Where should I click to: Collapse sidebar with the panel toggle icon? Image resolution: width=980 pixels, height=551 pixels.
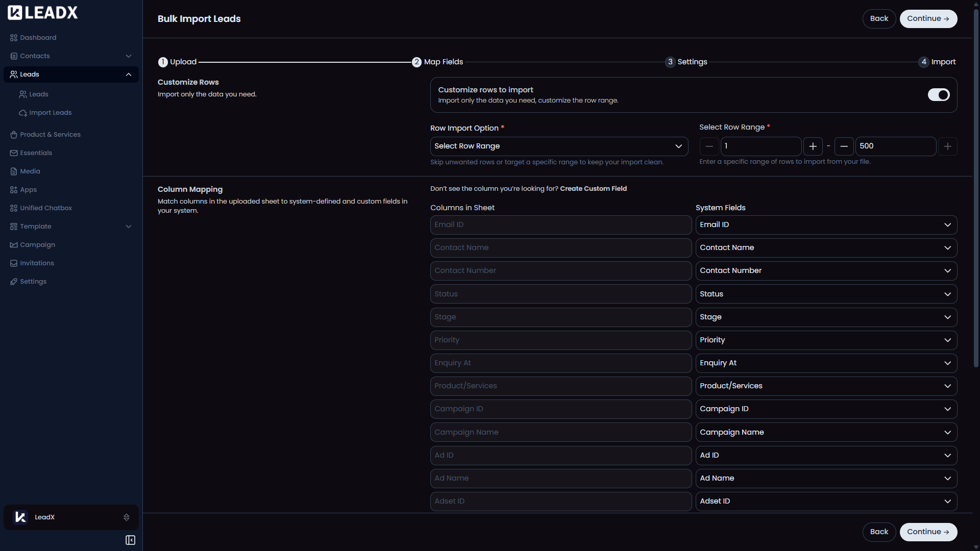point(130,540)
